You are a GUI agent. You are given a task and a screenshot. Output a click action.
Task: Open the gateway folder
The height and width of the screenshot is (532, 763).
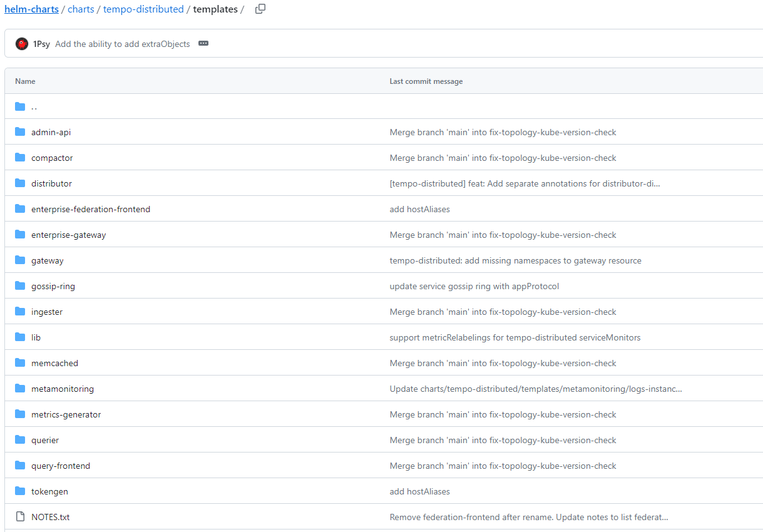[x=48, y=260]
